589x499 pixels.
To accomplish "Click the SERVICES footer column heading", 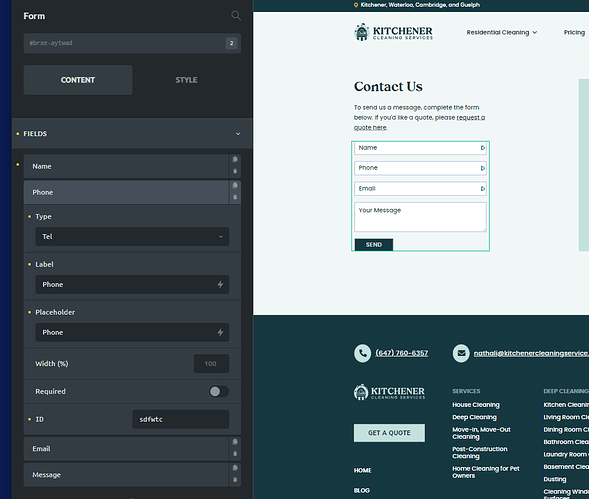I will click(x=466, y=391).
